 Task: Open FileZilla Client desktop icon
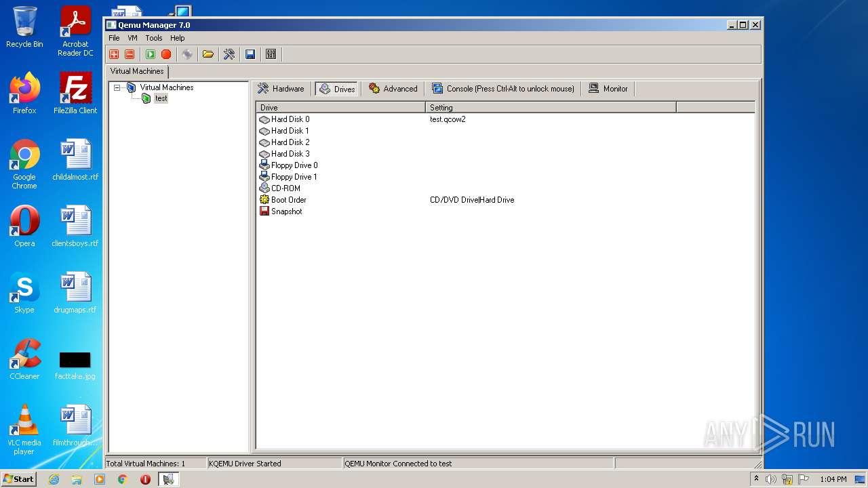[x=75, y=94]
